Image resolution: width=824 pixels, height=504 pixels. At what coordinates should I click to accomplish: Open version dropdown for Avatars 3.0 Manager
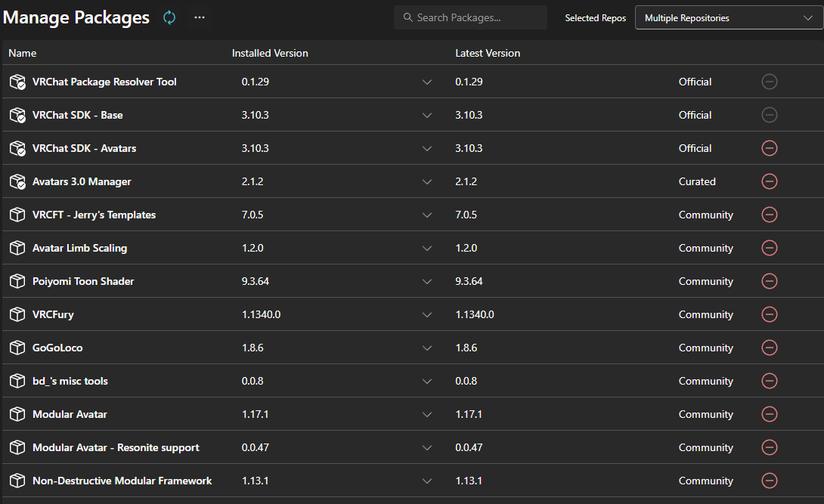coord(427,181)
